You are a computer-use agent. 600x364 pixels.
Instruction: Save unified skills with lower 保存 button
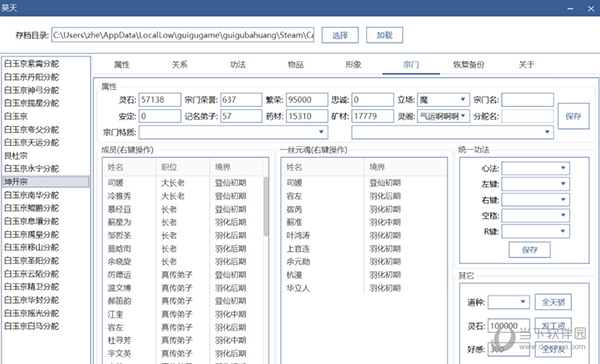(530, 250)
